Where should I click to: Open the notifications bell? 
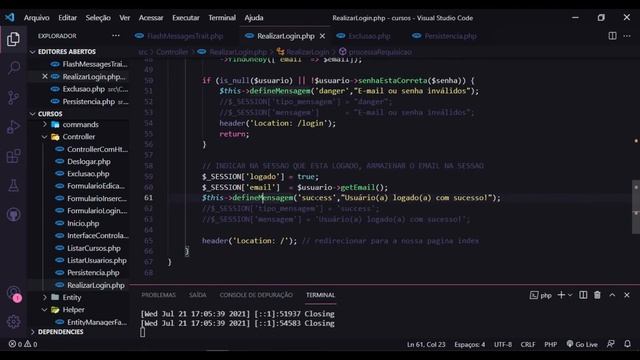click(x=627, y=344)
